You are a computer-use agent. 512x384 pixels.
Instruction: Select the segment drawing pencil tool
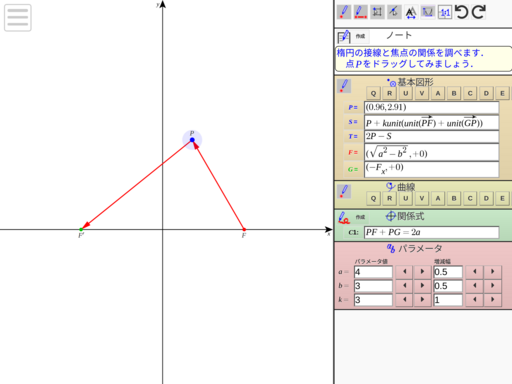tap(360, 12)
